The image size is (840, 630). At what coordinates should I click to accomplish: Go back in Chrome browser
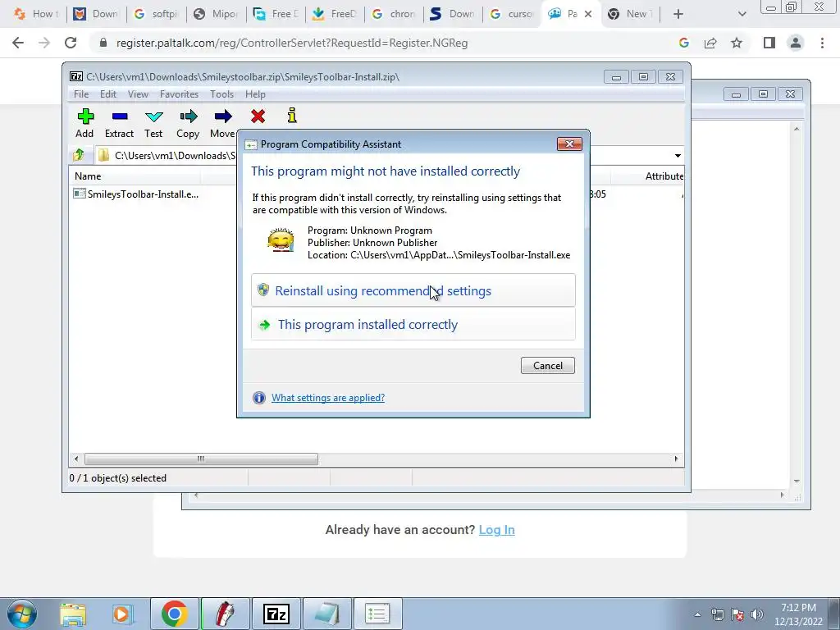(18, 43)
